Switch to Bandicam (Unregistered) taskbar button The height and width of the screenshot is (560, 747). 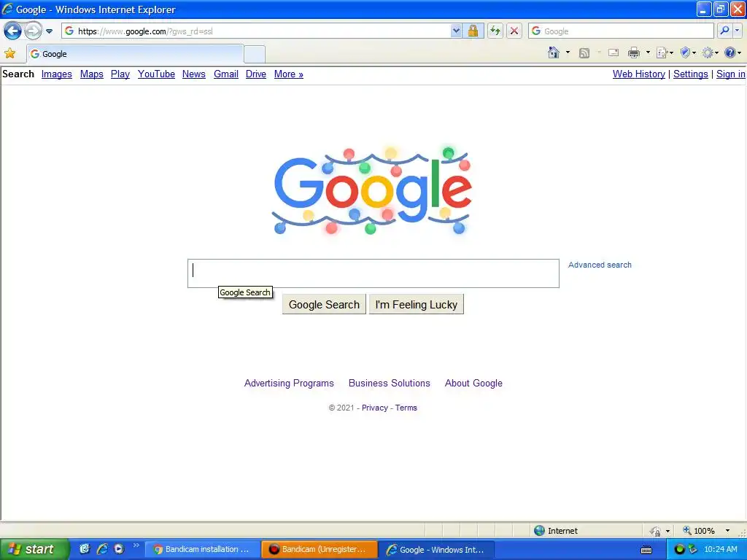[x=320, y=550]
